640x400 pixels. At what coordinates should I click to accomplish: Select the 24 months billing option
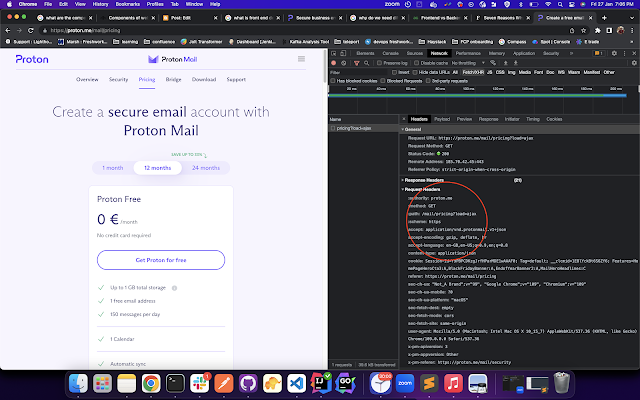(206, 168)
